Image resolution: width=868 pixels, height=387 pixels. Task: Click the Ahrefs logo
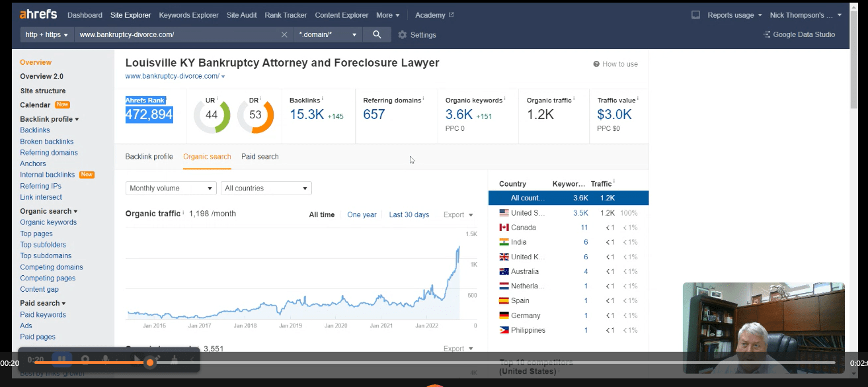[x=38, y=15]
